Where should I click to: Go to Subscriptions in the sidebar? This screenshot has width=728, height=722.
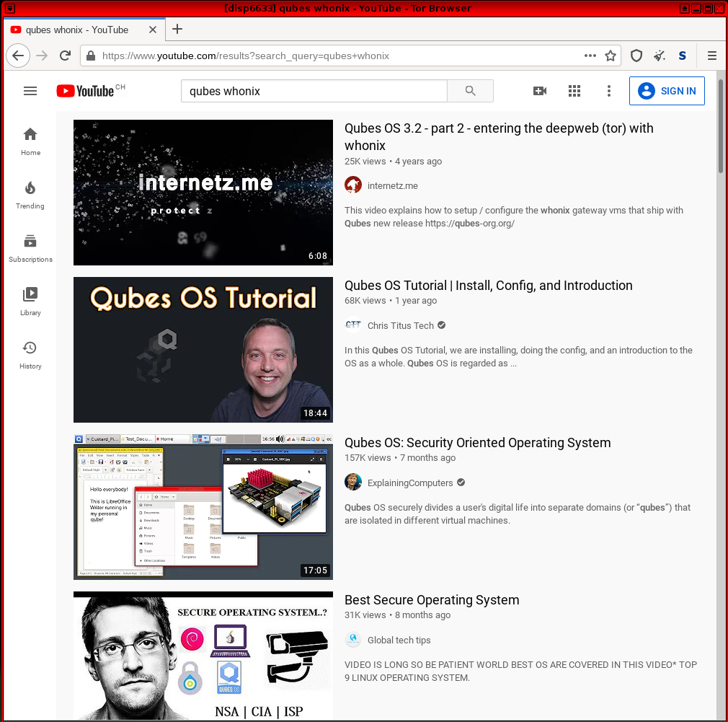pos(30,248)
